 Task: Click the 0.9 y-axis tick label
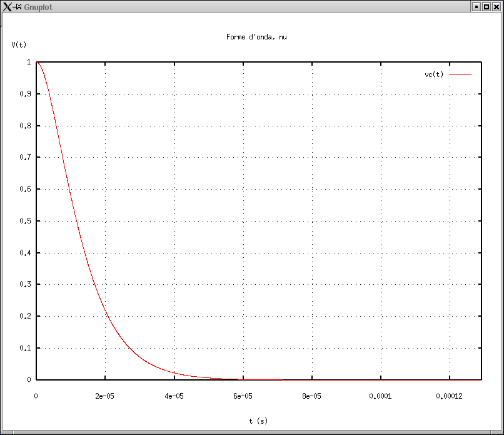(27, 94)
